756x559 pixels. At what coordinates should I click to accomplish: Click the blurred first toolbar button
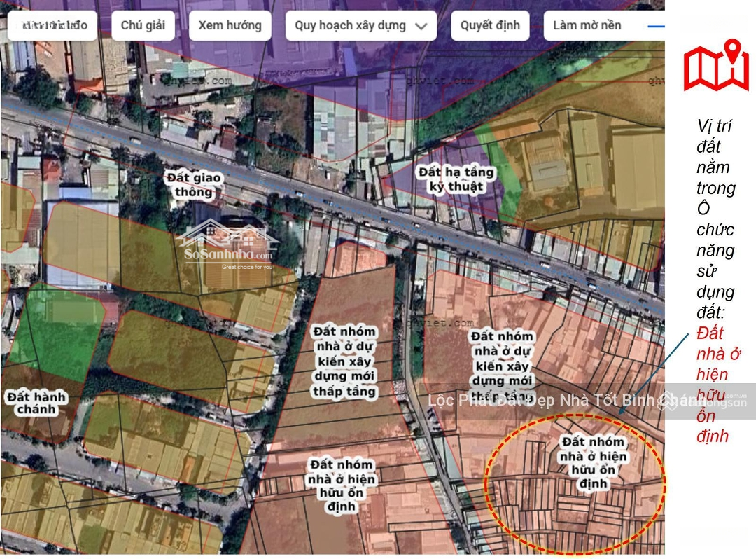[55, 26]
